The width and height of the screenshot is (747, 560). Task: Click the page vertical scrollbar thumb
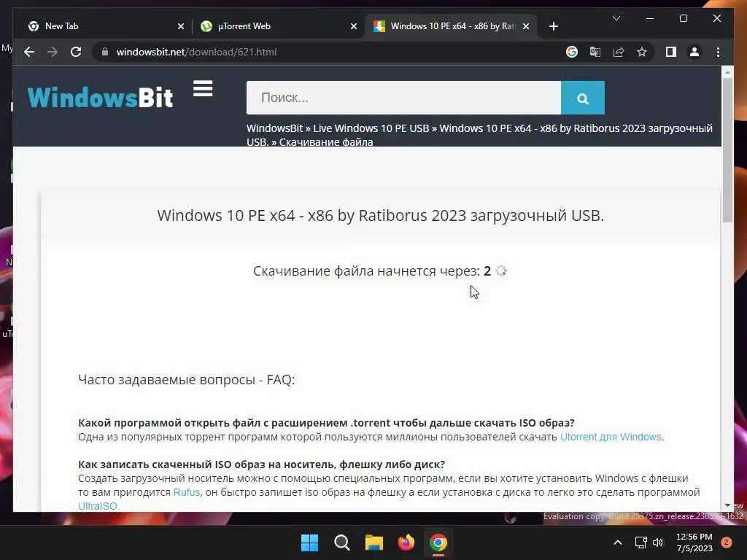tap(727, 150)
